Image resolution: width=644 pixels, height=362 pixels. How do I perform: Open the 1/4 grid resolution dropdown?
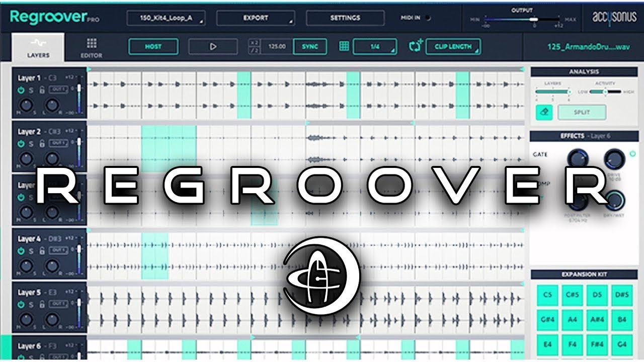pos(375,46)
